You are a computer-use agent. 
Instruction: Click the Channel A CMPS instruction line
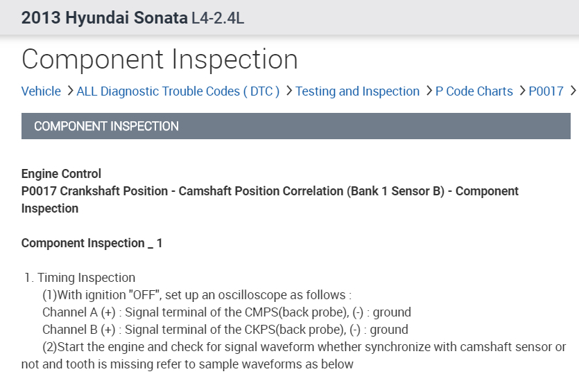[226, 312]
